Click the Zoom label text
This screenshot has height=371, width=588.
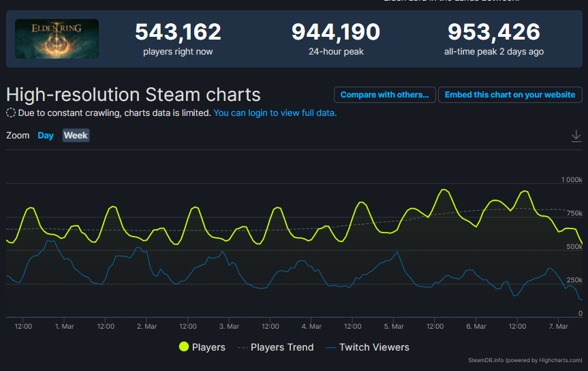(18, 136)
